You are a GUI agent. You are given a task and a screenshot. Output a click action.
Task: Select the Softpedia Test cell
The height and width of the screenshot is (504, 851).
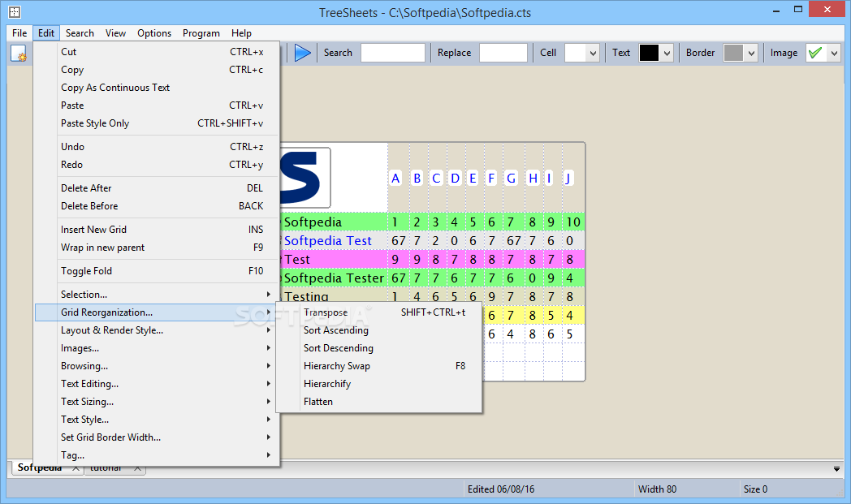[334, 240]
